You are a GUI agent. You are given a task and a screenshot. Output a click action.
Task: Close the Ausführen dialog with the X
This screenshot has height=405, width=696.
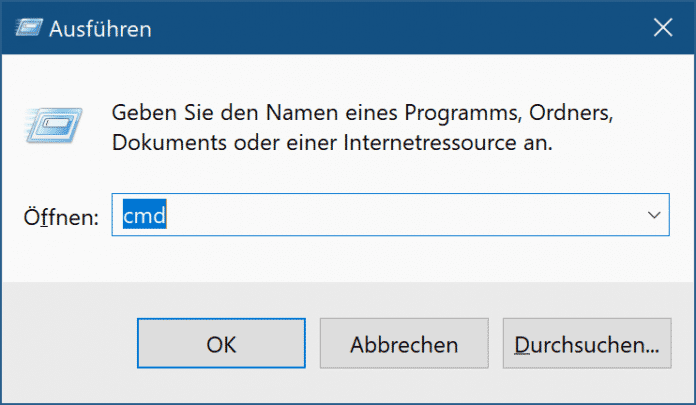pos(661,28)
